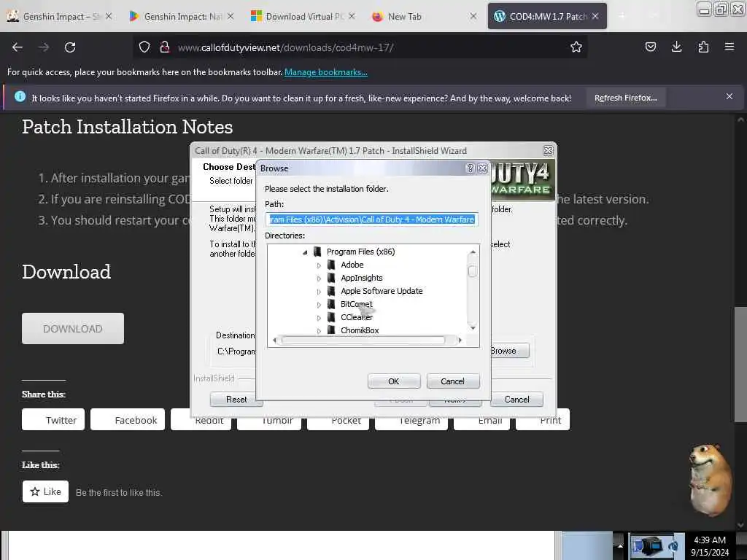Viewport: 747px width, 560px height.
Task: Expand the AppInsights folder node
Action: 319,278
